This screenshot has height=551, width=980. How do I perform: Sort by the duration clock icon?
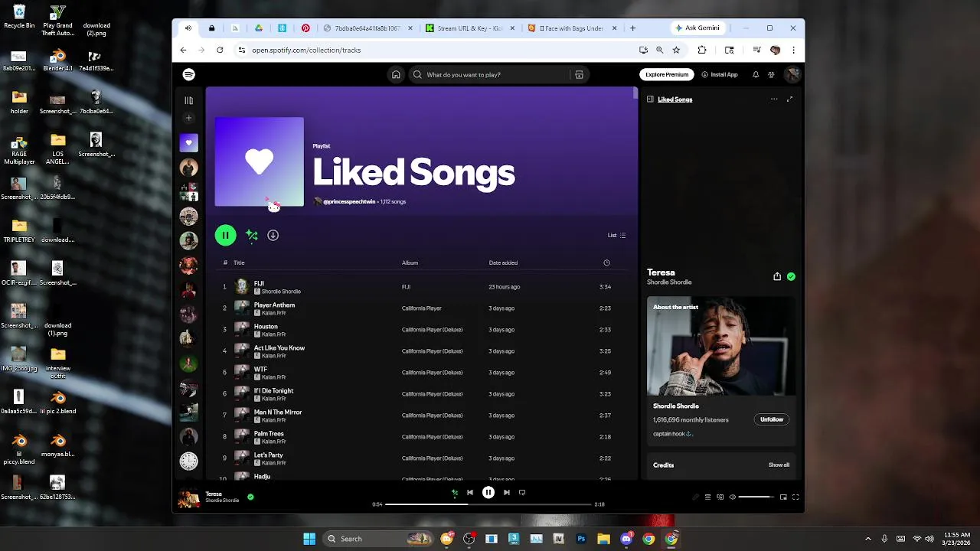pos(606,262)
